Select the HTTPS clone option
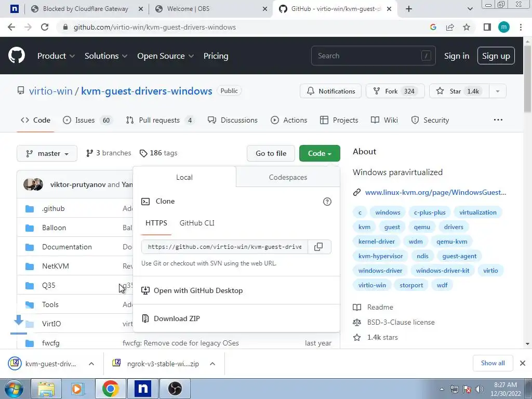532x399 pixels. click(156, 223)
